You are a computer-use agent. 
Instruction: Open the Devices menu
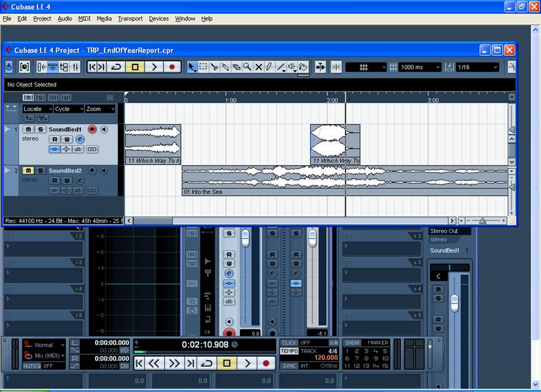click(x=158, y=19)
